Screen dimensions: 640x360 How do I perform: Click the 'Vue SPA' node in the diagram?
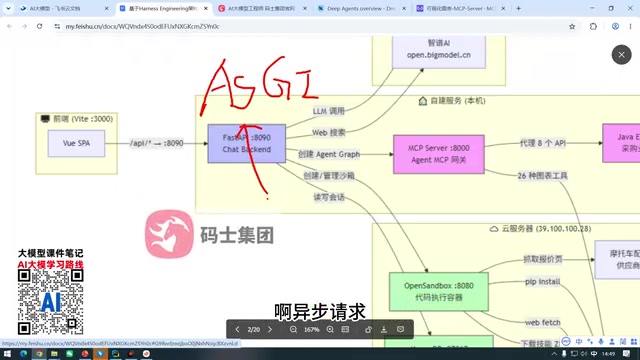pos(76,143)
